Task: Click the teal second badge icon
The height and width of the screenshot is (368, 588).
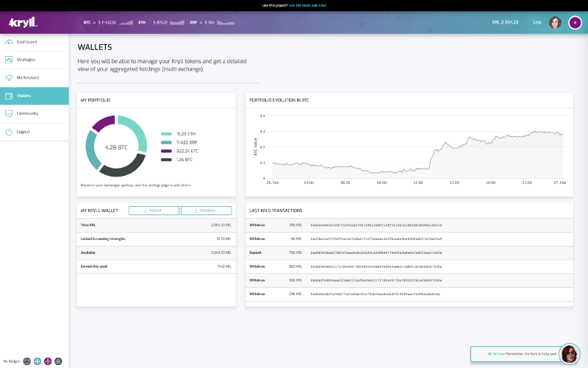Action: [x=37, y=361]
